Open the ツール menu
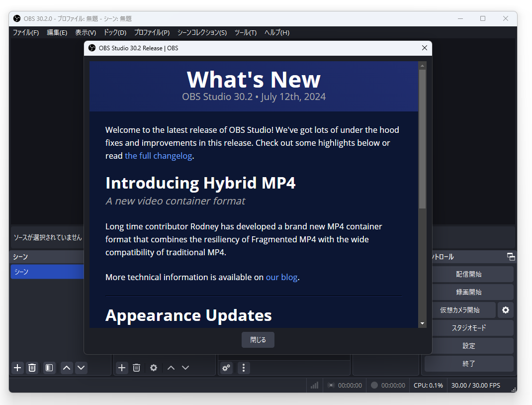Screen dimensions: 532x405 (x=245, y=32)
